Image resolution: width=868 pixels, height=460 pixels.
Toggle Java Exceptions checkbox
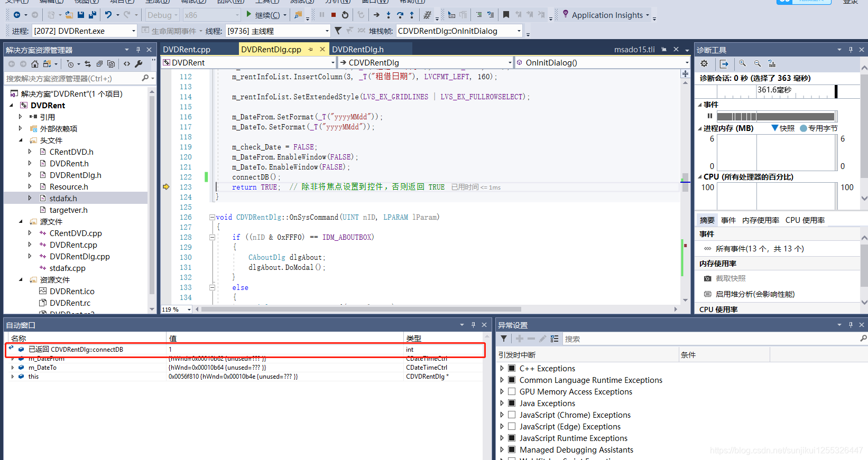point(512,403)
